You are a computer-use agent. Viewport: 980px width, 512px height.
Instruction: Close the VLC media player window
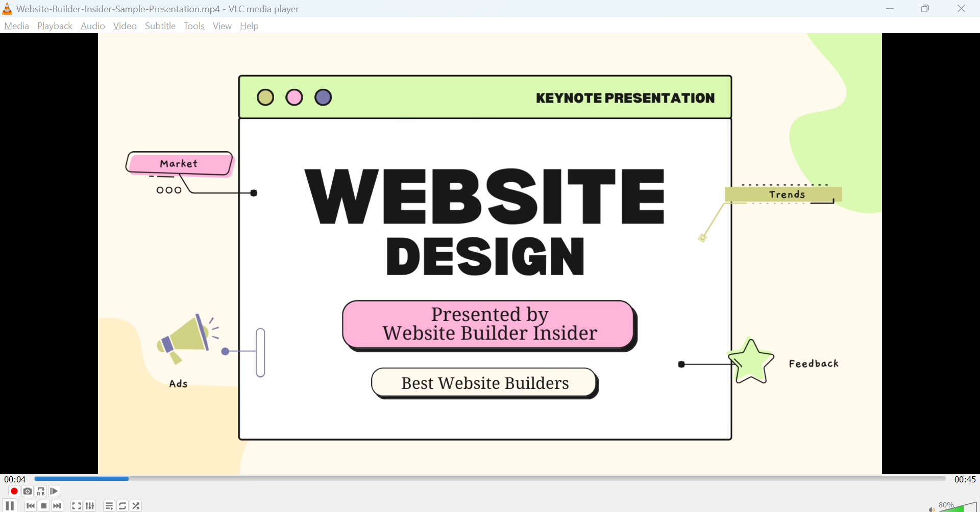[961, 9]
